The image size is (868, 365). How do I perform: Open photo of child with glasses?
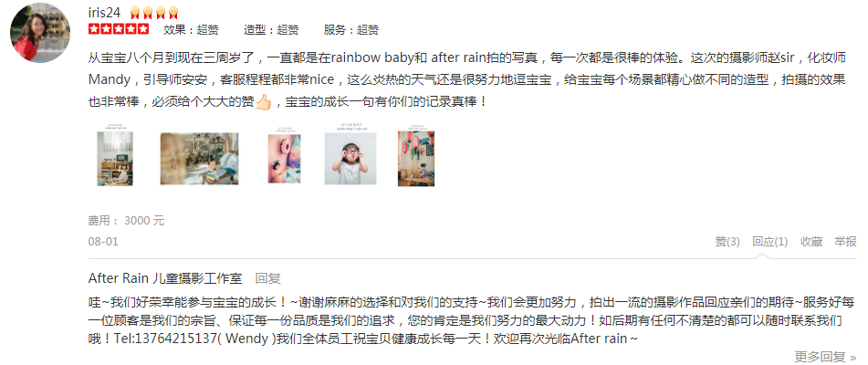pos(350,153)
